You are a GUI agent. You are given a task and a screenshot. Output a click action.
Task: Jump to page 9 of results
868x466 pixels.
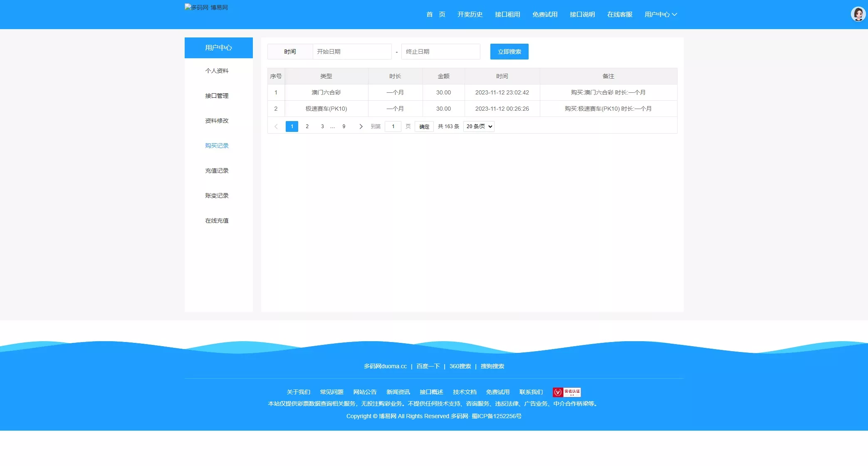pyautogui.click(x=344, y=126)
